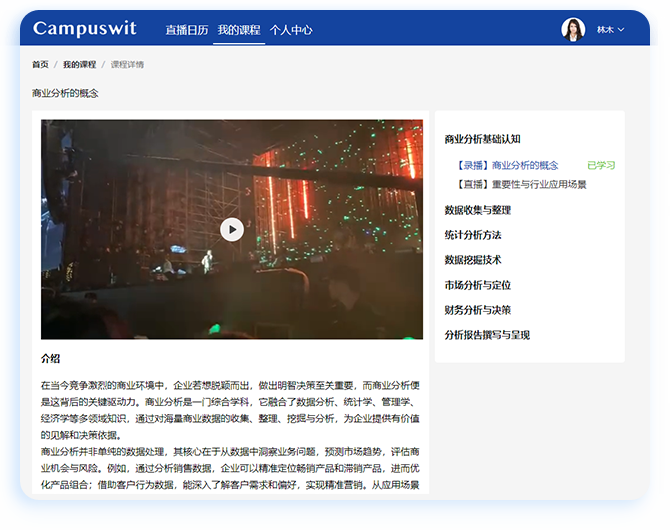This screenshot has width=670, height=530.
Task: Expand the 数据收集与整理 chapter
Action: pos(477,210)
